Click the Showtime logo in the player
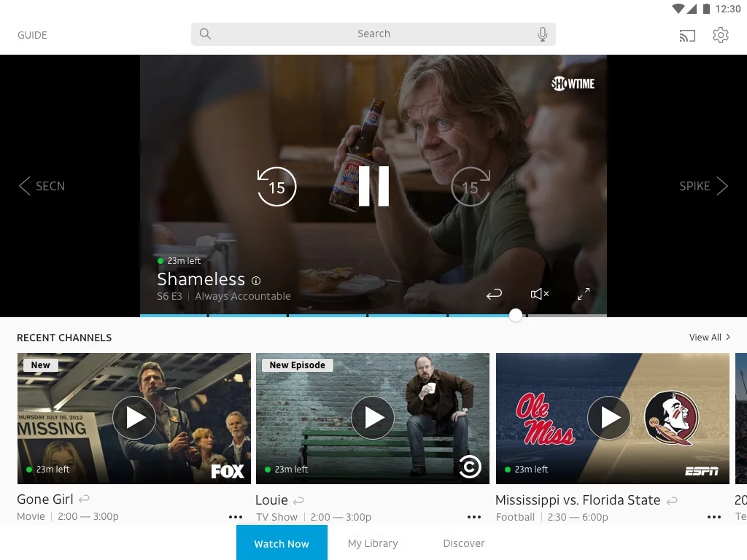Viewport: 747px width, 560px height. coord(573,84)
